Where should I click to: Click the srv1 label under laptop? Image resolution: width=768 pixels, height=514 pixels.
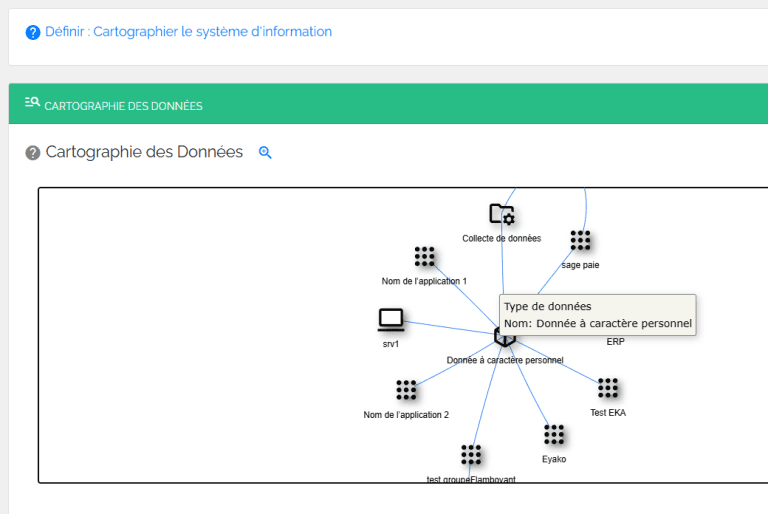pyautogui.click(x=391, y=344)
